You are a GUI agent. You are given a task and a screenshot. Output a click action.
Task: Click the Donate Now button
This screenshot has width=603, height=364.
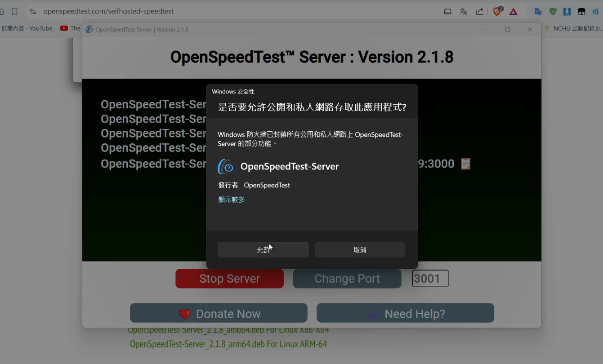point(219,313)
